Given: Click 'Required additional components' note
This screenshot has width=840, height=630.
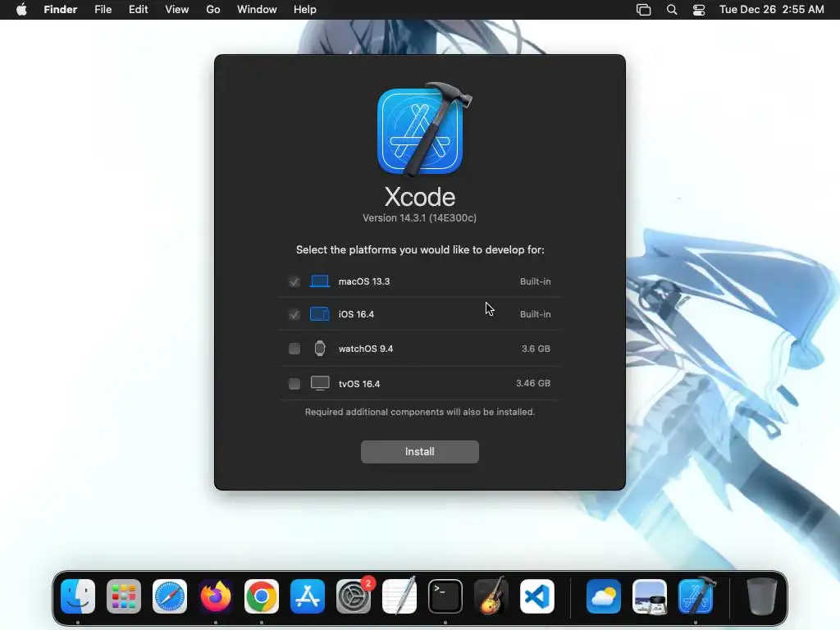Looking at the screenshot, I should point(420,412).
